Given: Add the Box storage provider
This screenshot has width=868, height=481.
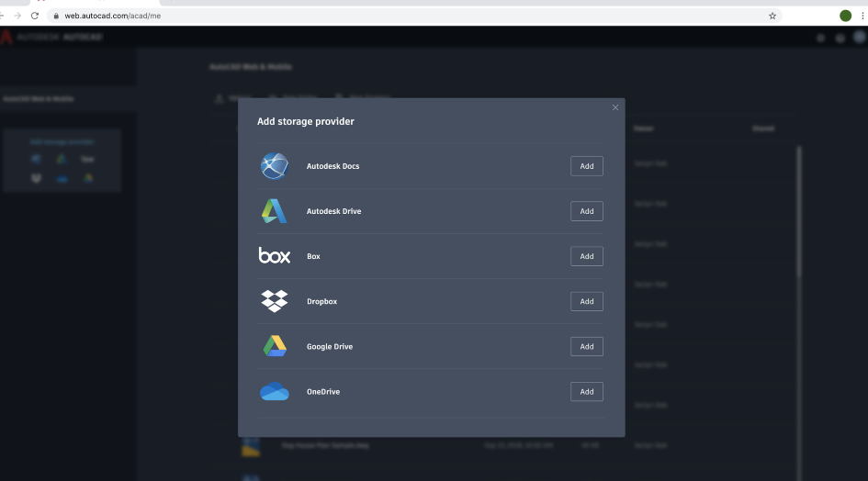Looking at the screenshot, I should coord(586,256).
